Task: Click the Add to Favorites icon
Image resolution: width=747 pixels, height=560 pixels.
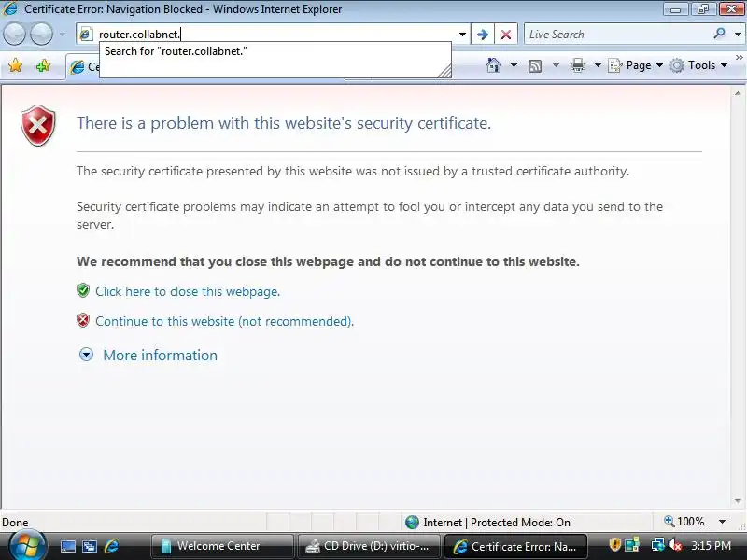Action: point(43,65)
